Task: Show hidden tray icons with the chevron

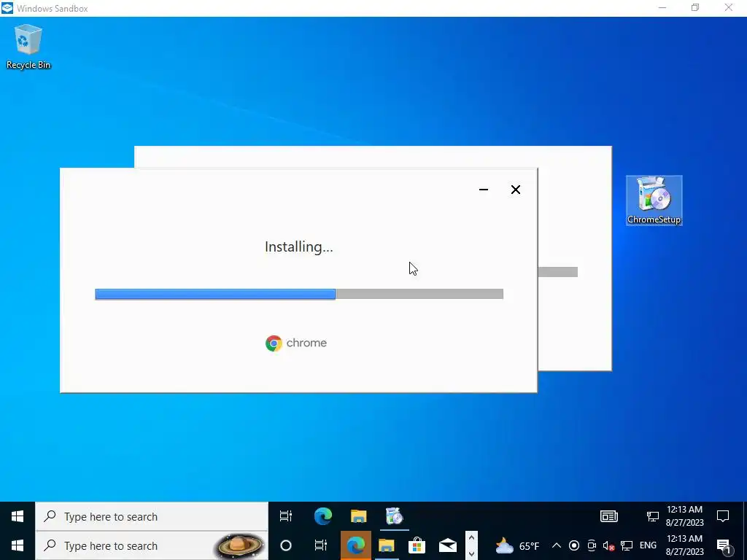Action: coord(556,545)
